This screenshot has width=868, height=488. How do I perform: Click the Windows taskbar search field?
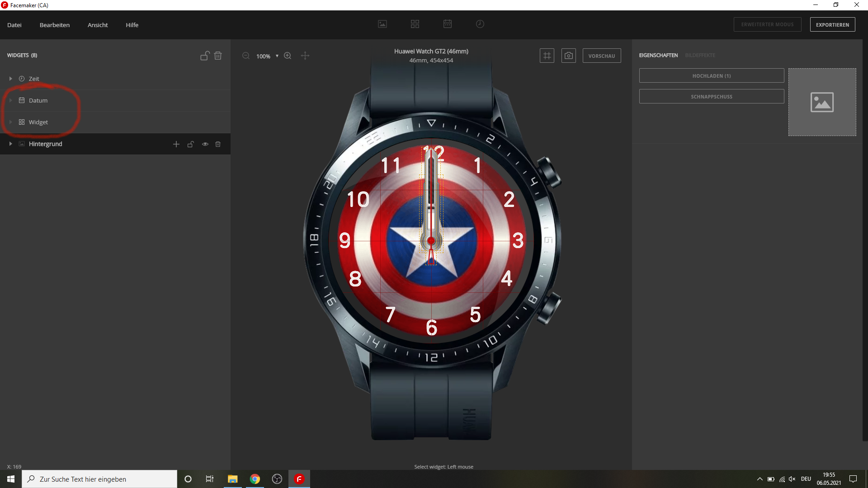pyautogui.click(x=99, y=479)
